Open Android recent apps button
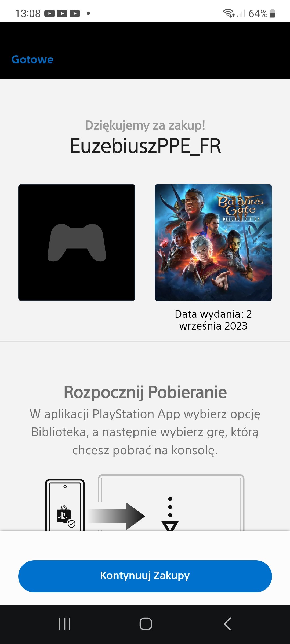The width and height of the screenshot is (290, 644). tap(65, 624)
